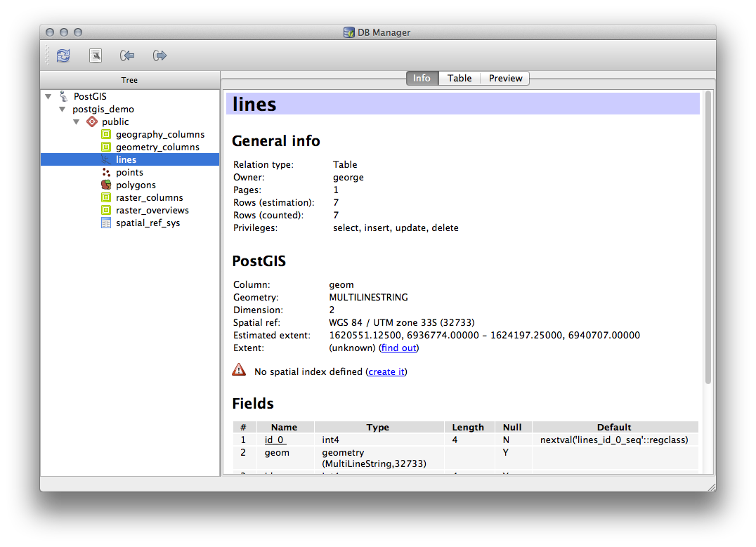
Task: Switch to the Table tab
Action: click(x=460, y=78)
